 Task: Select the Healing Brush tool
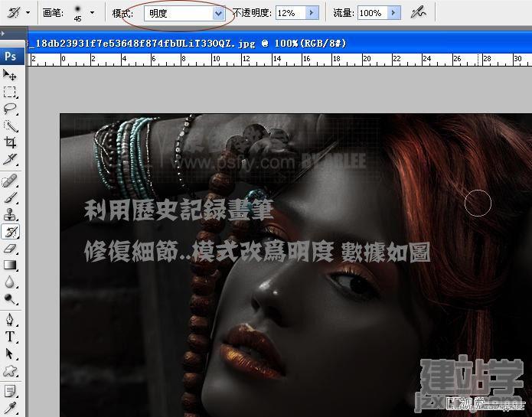(10, 181)
